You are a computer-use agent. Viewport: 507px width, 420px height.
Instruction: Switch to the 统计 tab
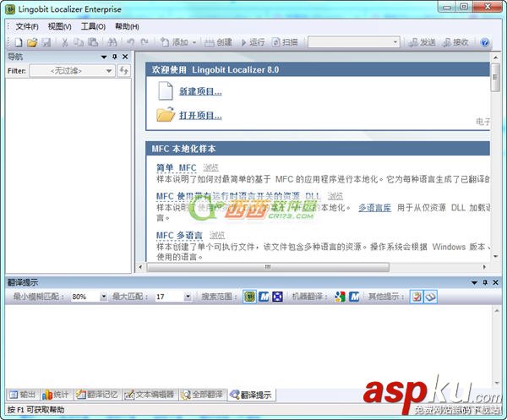tap(56, 395)
